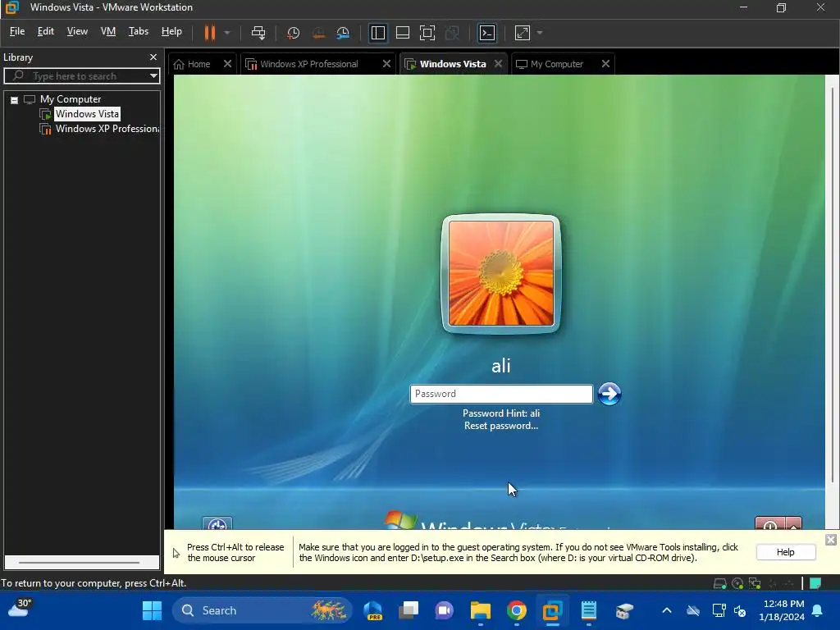Viewport: 840px width, 630px height.
Task: Click the VM display vertical scrollbar
Action: click(832, 284)
